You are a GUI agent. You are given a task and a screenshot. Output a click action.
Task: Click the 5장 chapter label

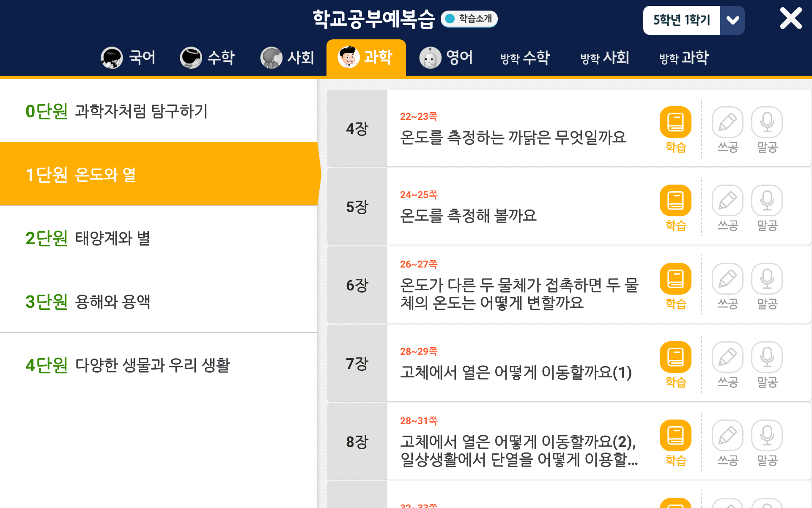pos(357,207)
